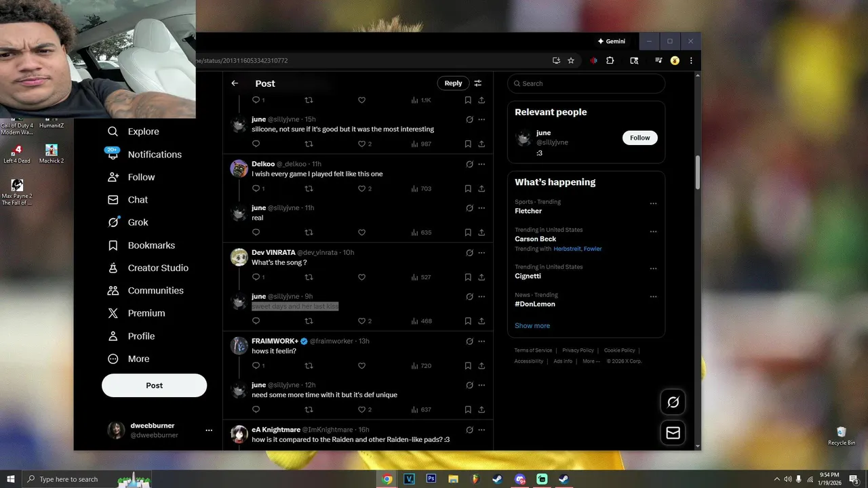Open Chat in the sidebar
The width and height of the screenshot is (868, 488).
[x=128, y=200]
